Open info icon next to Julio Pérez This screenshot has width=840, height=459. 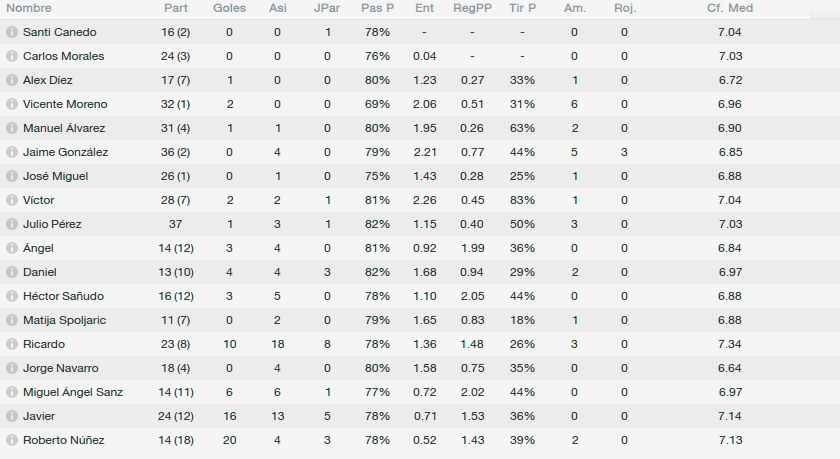click(x=12, y=224)
